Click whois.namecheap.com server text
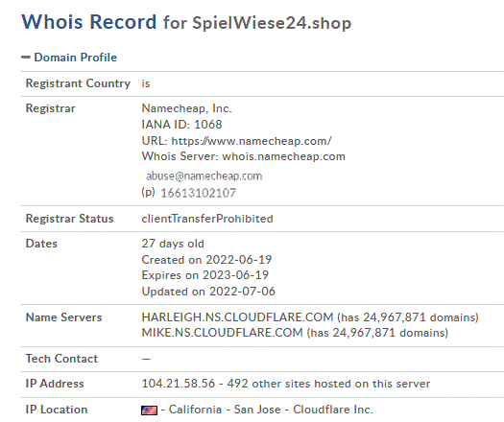The height and width of the screenshot is (422, 504). (284, 156)
